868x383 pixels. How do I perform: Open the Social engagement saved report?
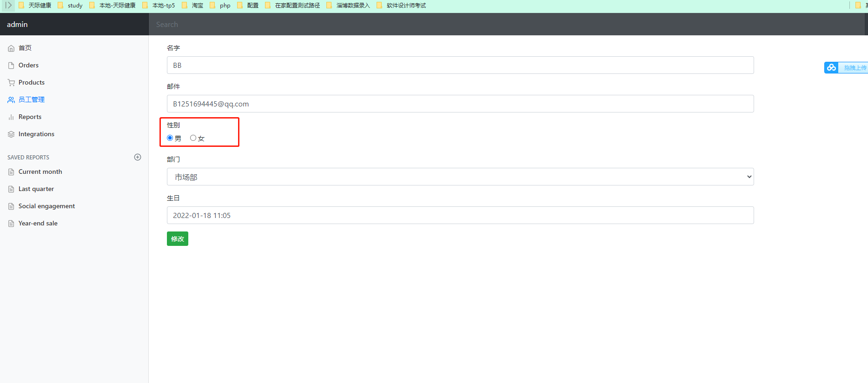coord(46,206)
